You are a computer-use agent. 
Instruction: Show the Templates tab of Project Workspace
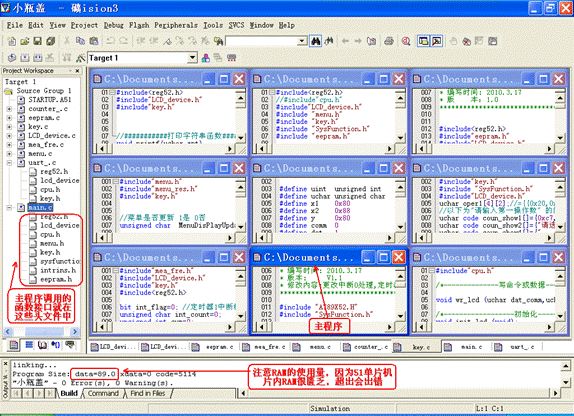pos(70,345)
